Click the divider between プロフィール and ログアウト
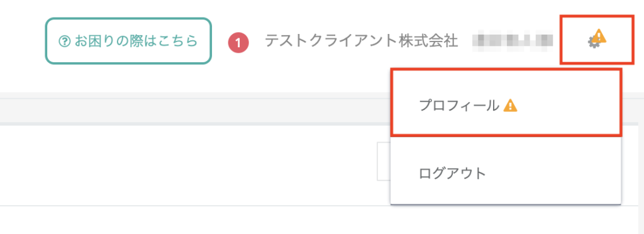The width and height of the screenshot is (644, 234). 506,137
